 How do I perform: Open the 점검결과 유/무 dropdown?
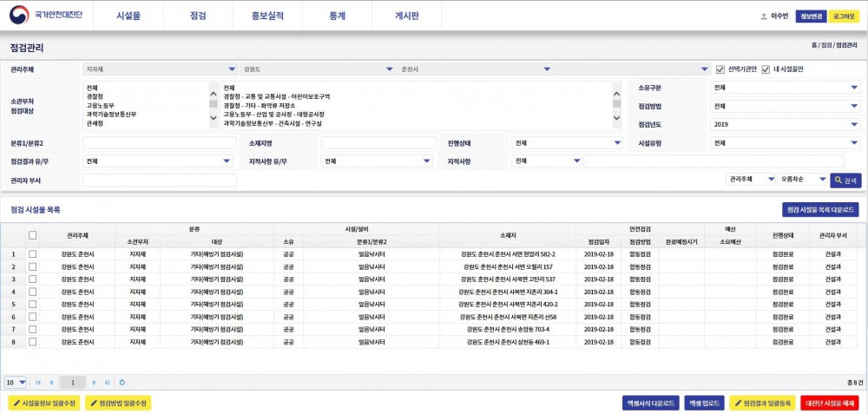pyautogui.click(x=158, y=161)
